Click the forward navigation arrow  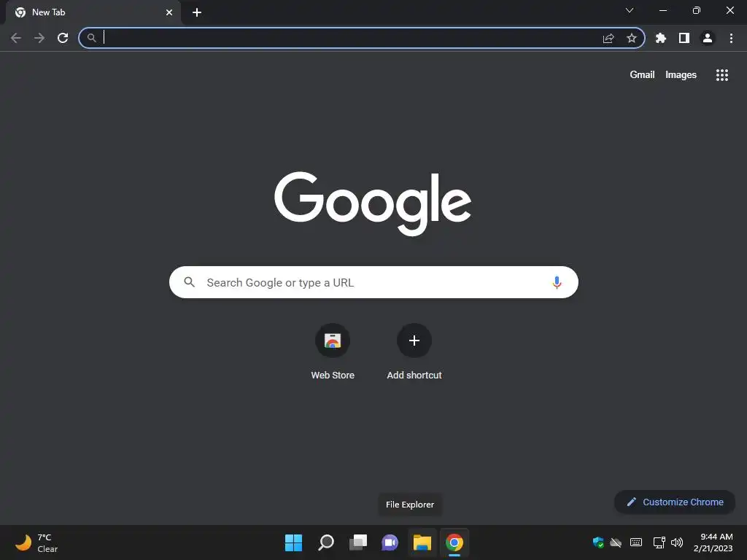click(39, 38)
